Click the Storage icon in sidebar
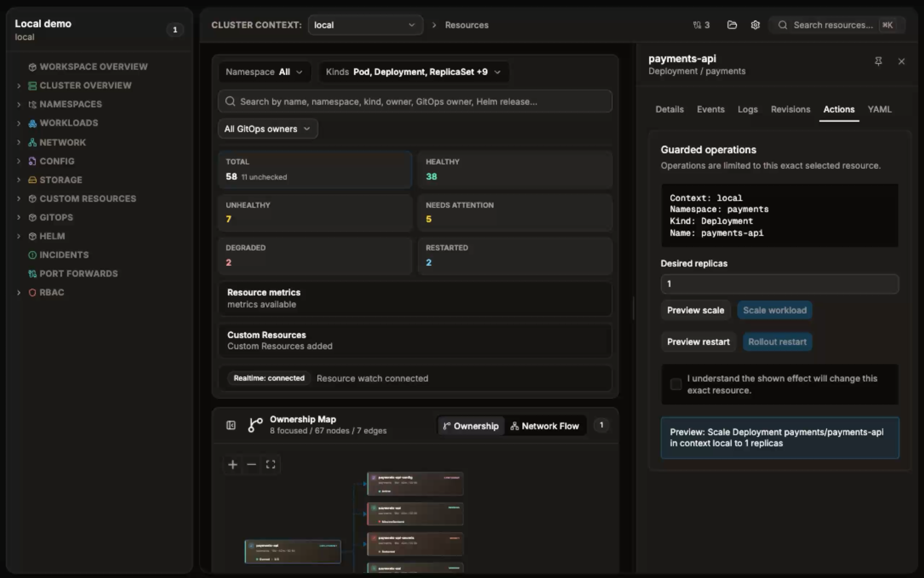The width and height of the screenshot is (924, 578). [32, 180]
